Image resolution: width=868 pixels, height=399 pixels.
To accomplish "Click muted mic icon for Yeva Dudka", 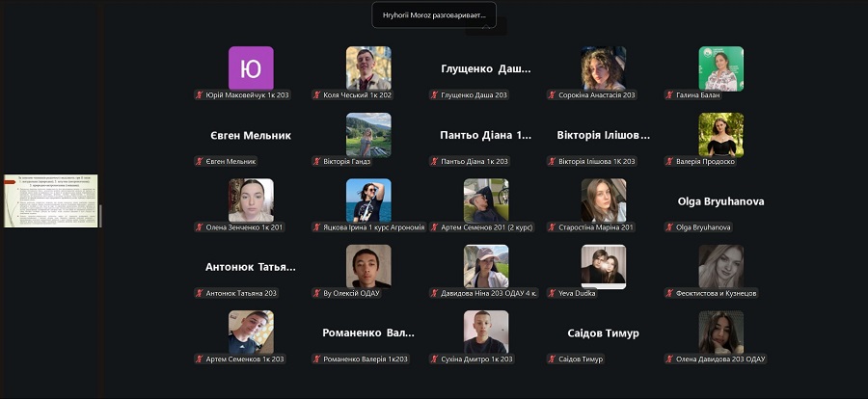I will (552, 293).
